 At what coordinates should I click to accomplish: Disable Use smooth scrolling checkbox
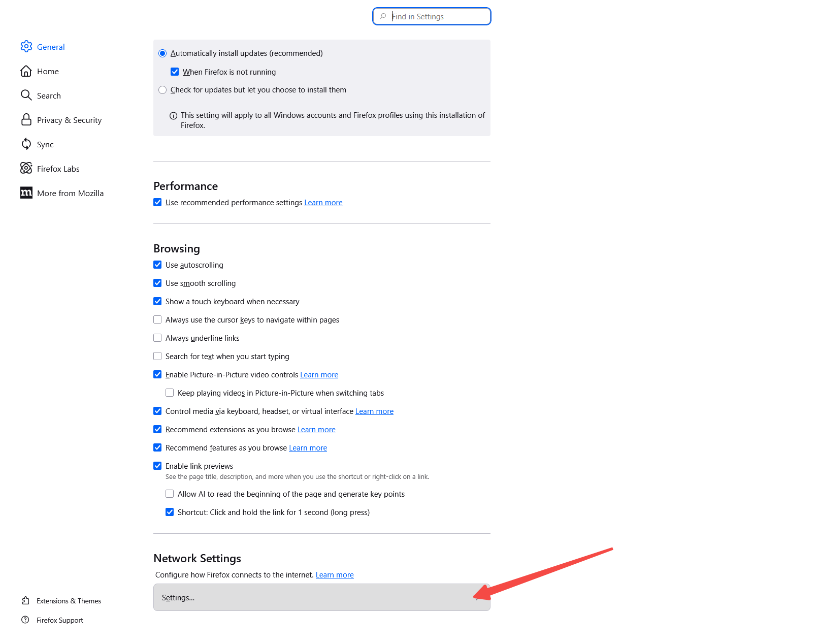pos(157,283)
